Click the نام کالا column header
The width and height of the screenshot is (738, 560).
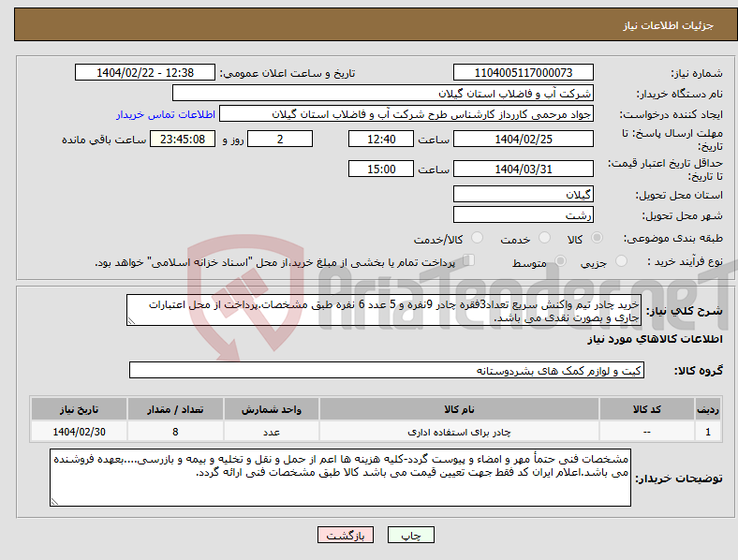coord(459,409)
